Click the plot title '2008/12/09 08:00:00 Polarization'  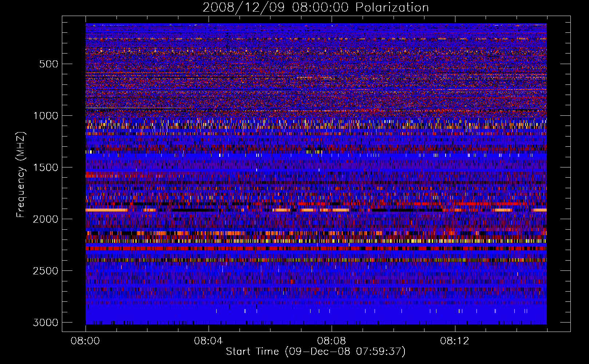(x=316, y=8)
